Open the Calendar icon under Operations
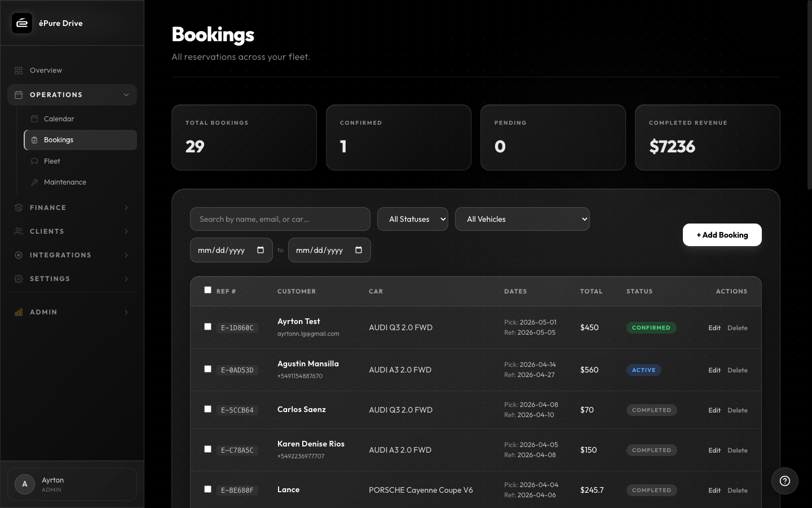Image resolution: width=812 pixels, height=508 pixels. click(x=34, y=119)
